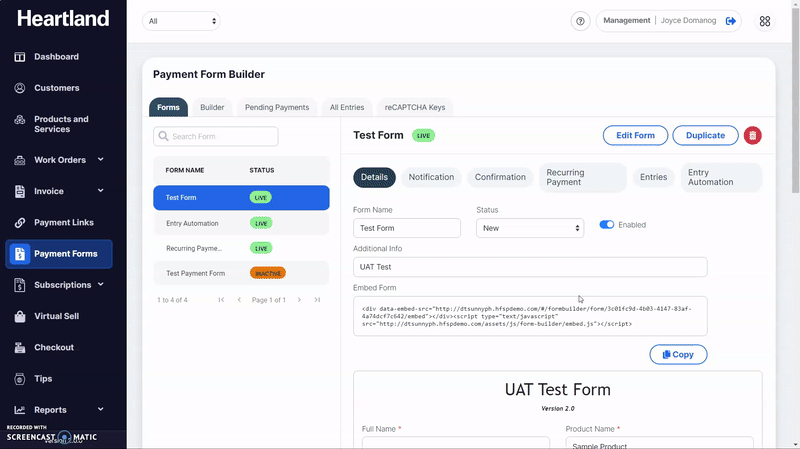Select the Entries sub-tab
The height and width of the screenshot is (449, 800).
(654, 177)
